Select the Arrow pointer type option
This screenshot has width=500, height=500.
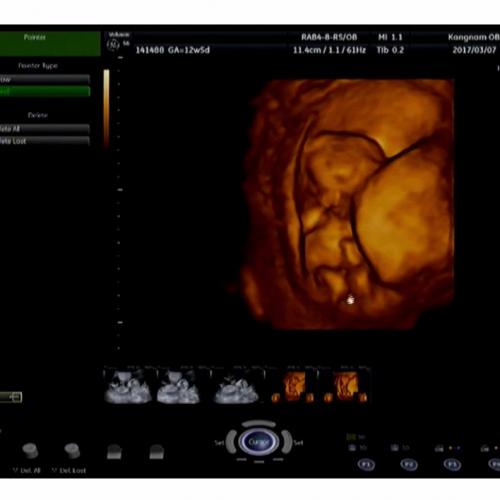(x=45, y=79)
